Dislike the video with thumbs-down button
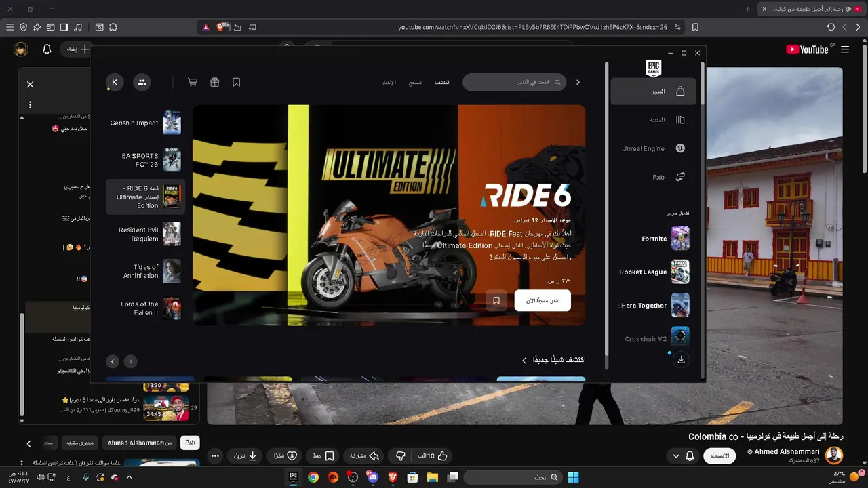This screenshot has width=868, height=488. [x=400, y=456]
